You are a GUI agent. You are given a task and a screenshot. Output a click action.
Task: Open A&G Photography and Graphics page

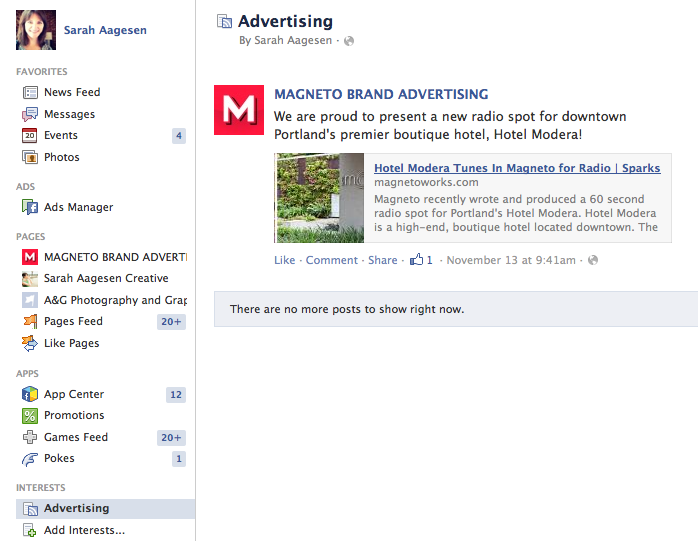click(x=115, y=300)
